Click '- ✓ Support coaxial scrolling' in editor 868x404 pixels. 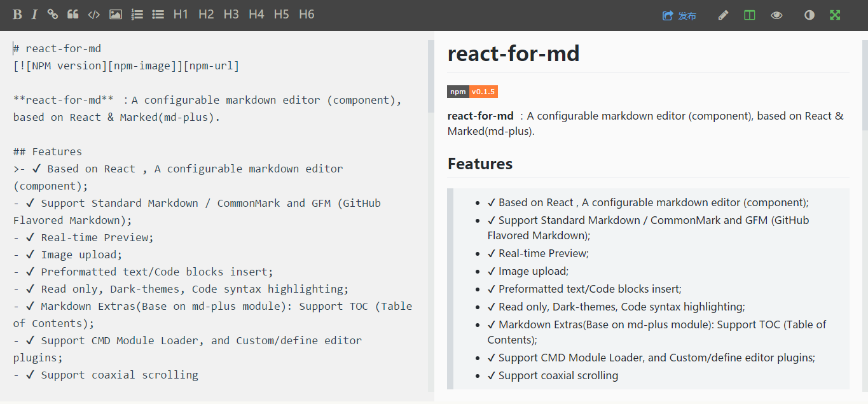click(x=106, y=375)
